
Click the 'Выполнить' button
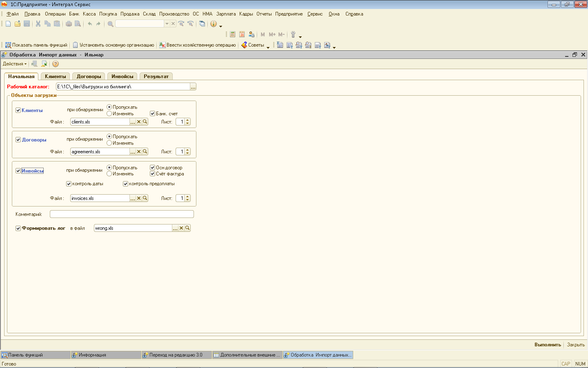click(x=548, y=345)
